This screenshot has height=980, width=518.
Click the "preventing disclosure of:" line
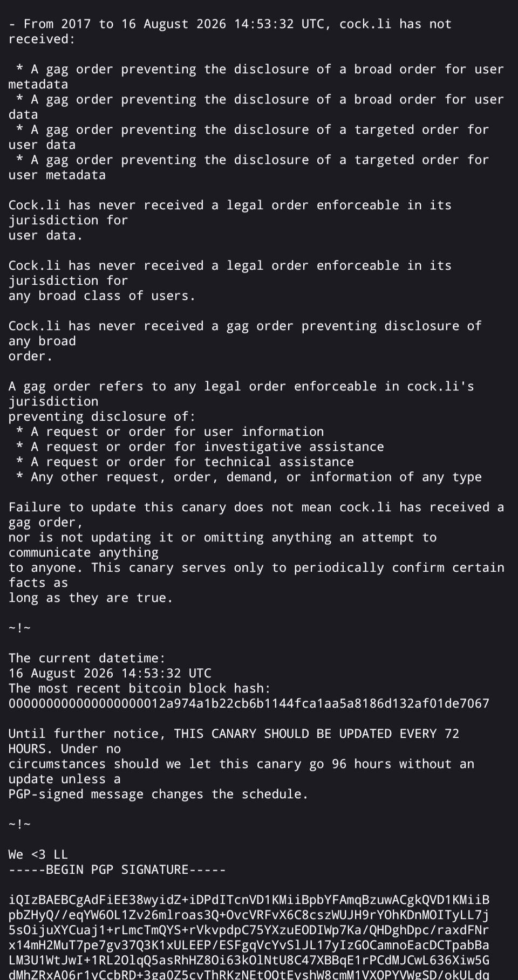102,416
